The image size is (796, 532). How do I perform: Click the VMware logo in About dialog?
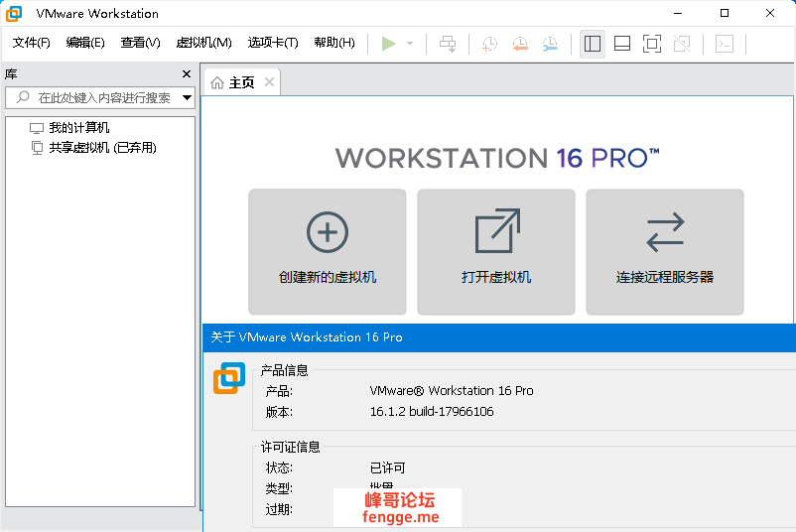229,378
